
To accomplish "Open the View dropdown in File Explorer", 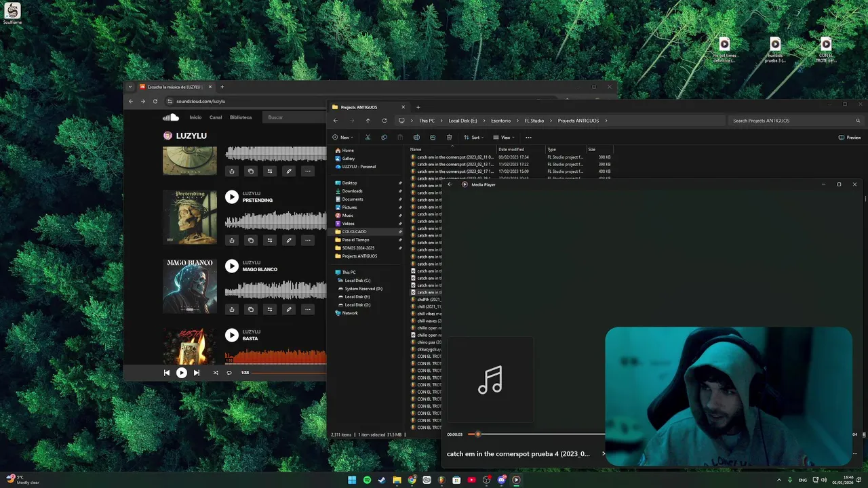I will pos(504,138).
